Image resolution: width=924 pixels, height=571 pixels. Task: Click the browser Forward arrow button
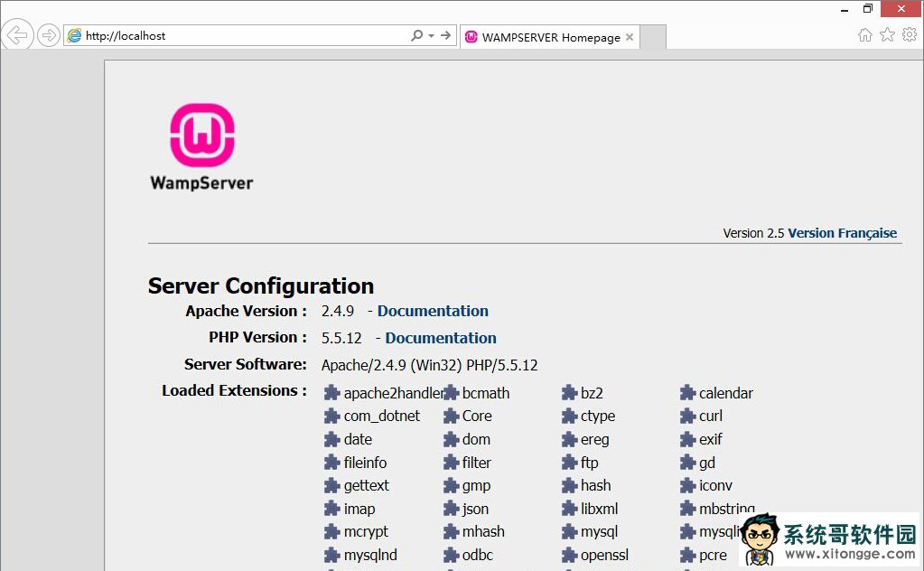tap(48, 36)
